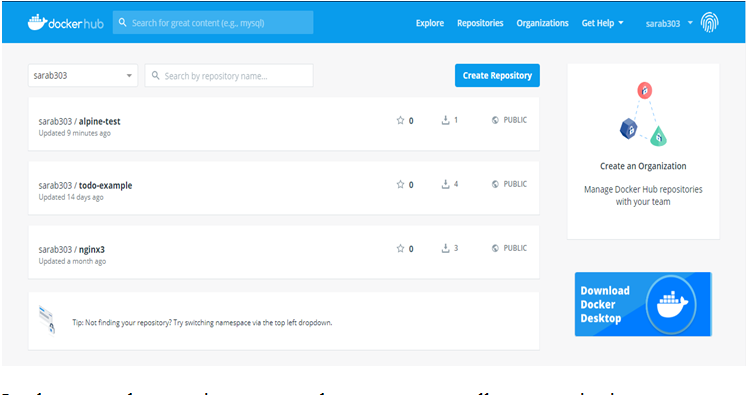Click the download icon for nginx3
746x395 pixels.
(445, 248)
